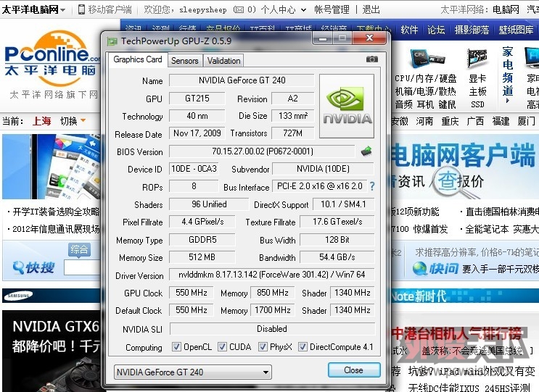Toggle the PhysX checkbox
Image resolution: width=539 pixels, height=392 pixels.
point(263,347)
